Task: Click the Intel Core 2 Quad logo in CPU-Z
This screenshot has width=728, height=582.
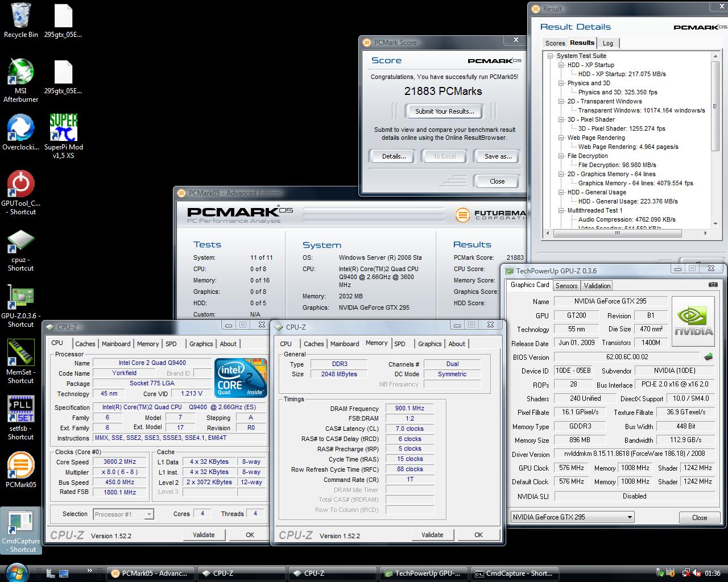Action: click(241, 377)
